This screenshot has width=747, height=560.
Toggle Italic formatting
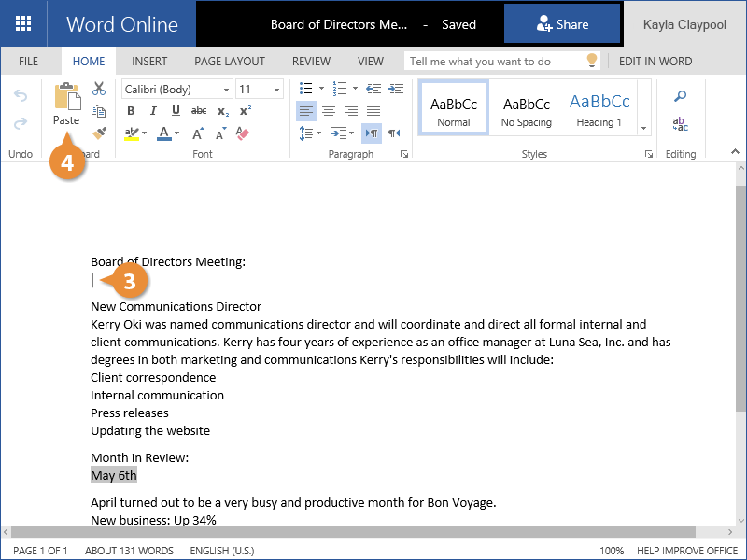[x=155, y=111]
